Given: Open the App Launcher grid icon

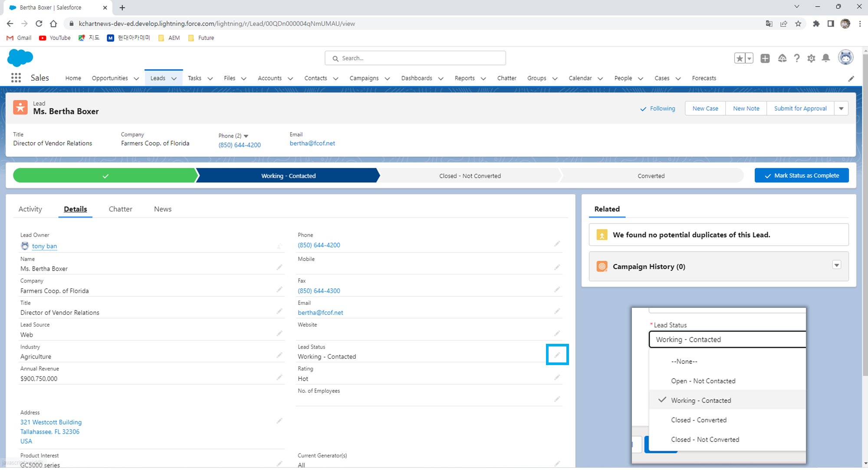Looking at the screenshot, I should (16, 78).
